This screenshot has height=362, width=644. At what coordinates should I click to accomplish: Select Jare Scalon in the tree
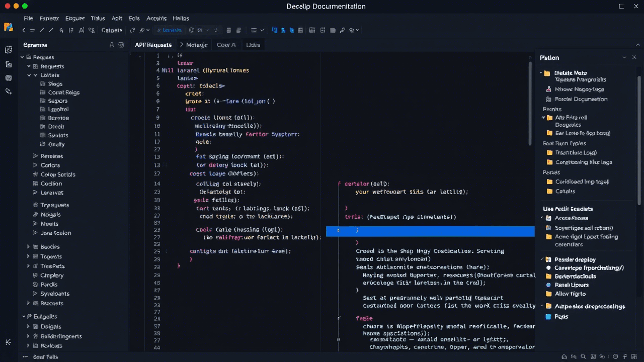tap(56, 233)
